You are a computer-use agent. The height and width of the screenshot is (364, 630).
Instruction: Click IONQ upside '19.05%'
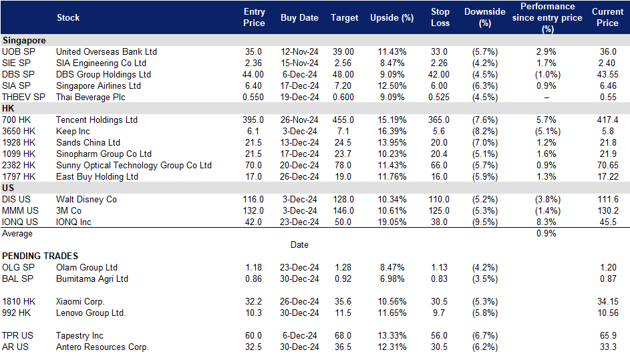click(x=391, y=222)
